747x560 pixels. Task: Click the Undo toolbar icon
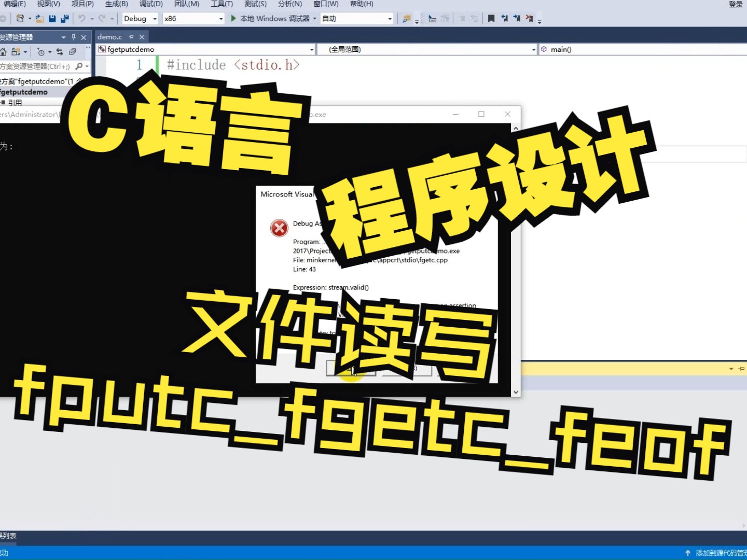click(82, 19)
